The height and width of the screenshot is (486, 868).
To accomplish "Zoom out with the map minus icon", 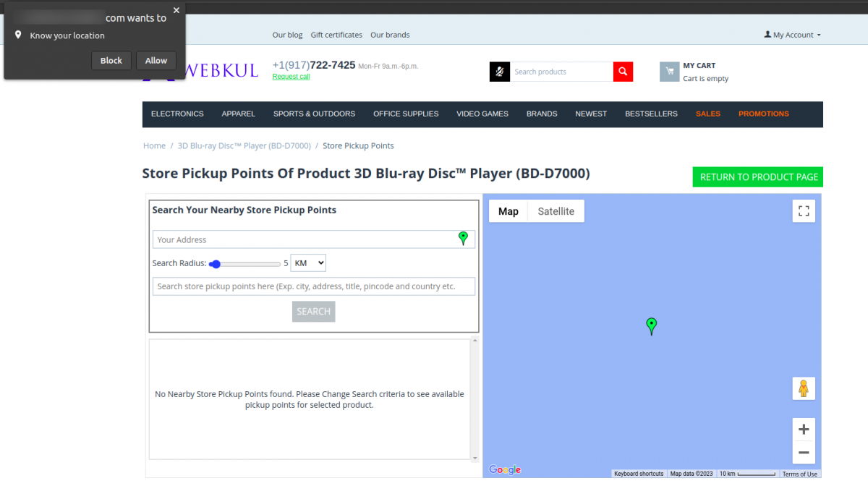I will [x=804, y=452].
